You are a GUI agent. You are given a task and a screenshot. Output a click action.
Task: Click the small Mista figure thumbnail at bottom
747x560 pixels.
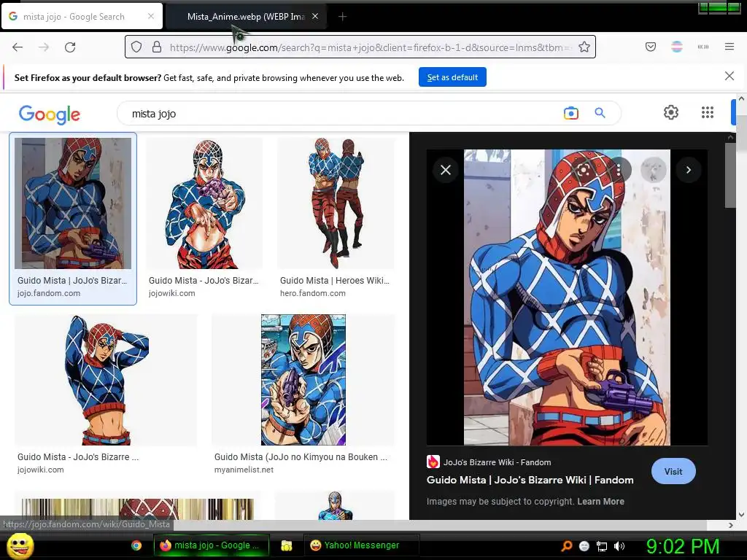[x=335, y=506]
